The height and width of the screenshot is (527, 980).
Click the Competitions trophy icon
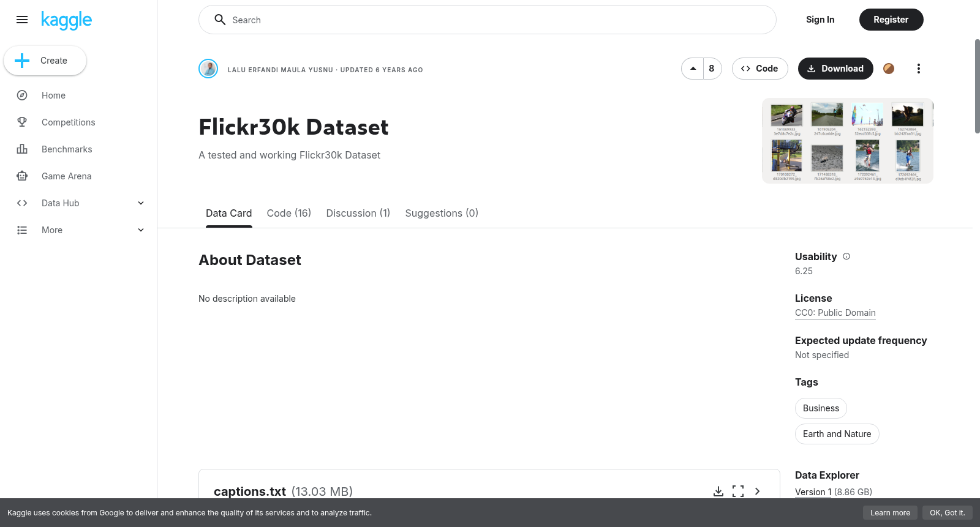pyautogui.click(x=22, y=122)
